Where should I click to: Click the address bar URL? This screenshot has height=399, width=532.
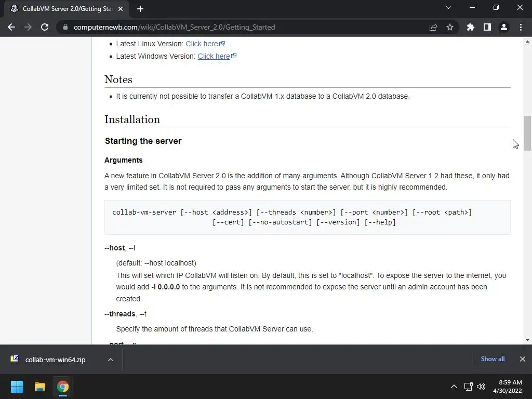[174, 27]
